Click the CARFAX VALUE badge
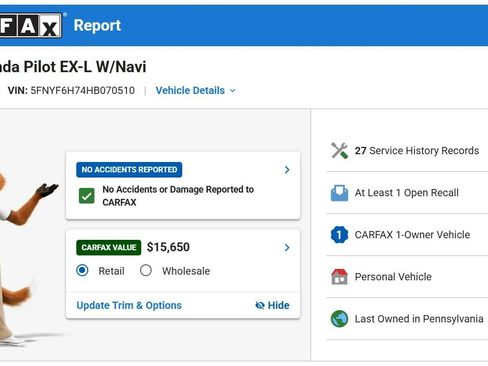Screen dimensions: 488x366 [x=109, y=247]
